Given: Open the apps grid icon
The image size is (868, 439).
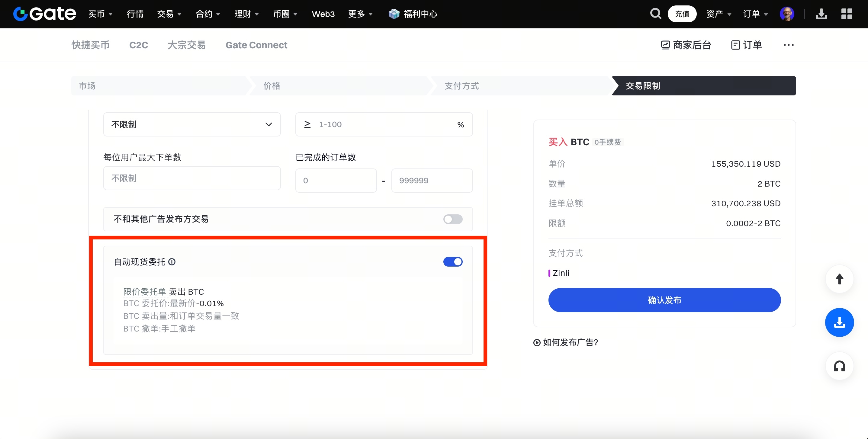Looking at the screenshot, I should click(x=847, y=14).
